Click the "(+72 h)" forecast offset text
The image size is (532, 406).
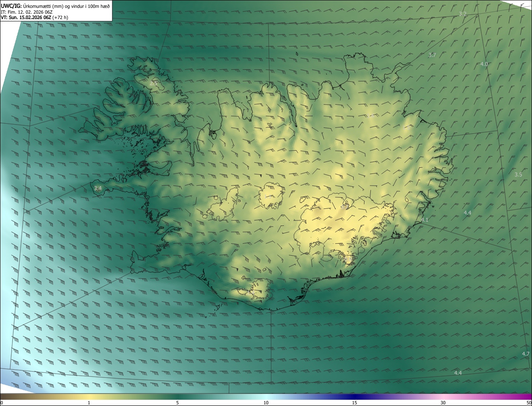[x=61, y=18]
